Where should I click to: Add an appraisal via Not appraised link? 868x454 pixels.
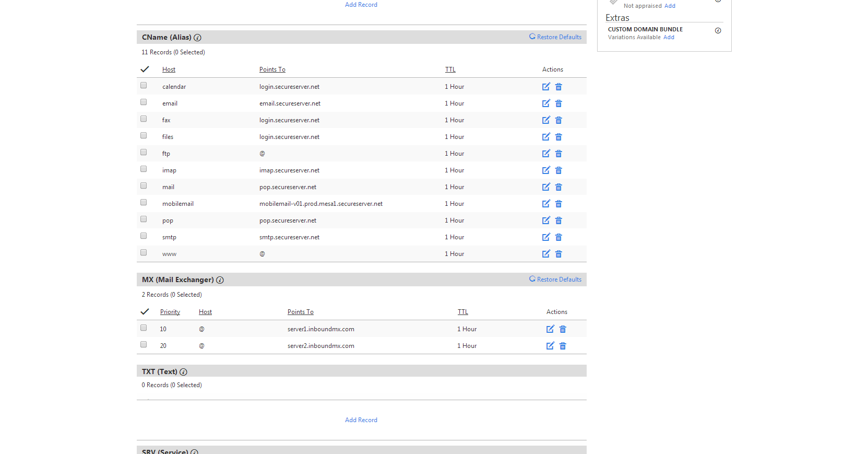670,6
